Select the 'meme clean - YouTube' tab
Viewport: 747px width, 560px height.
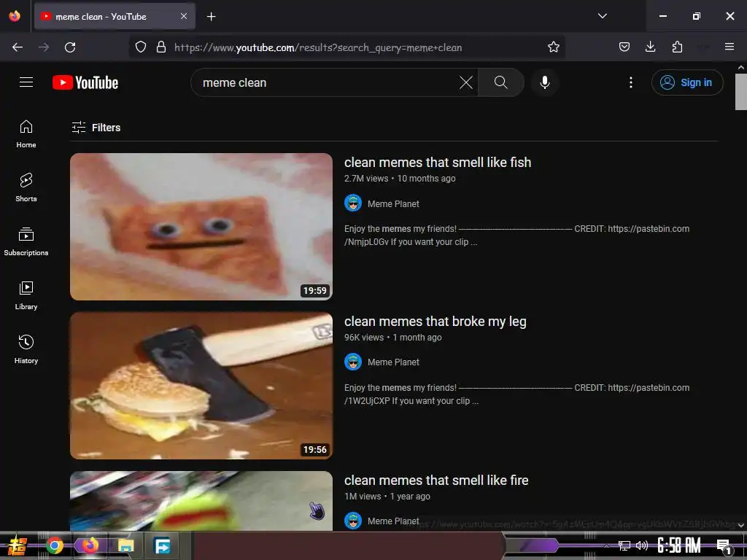click(115, 17)
